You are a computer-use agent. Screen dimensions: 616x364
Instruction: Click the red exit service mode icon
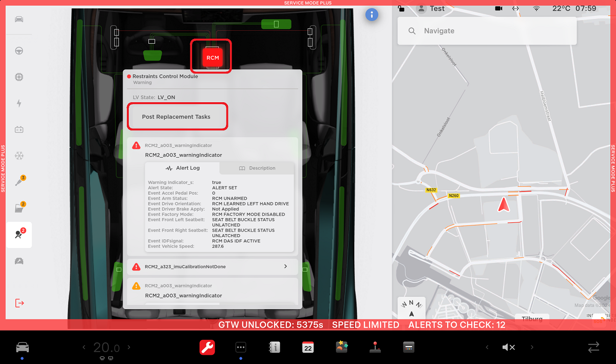(20, 303)
